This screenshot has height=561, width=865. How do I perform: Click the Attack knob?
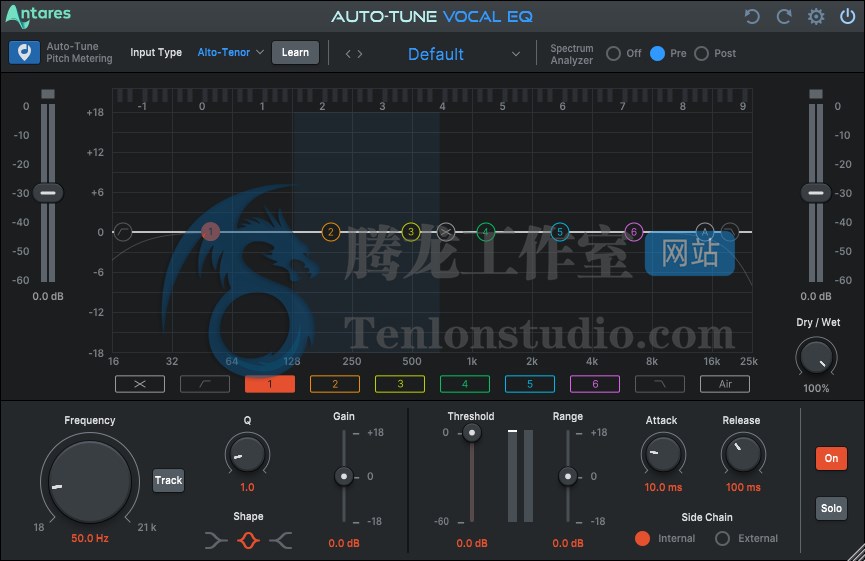pyautogui.click(x=663, y=454)
